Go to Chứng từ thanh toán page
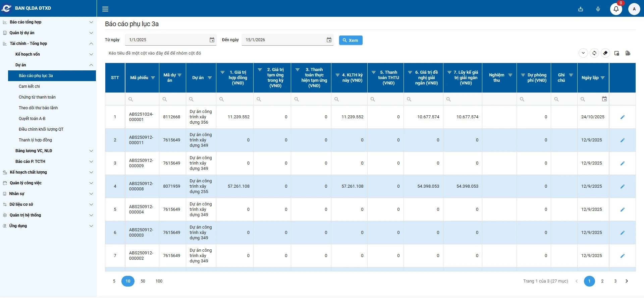This screenshot has width=644, height=308. click(x=37, y=97)
